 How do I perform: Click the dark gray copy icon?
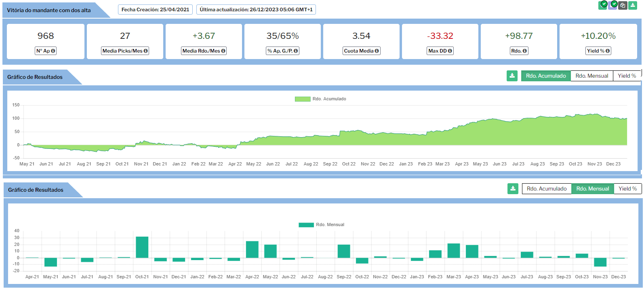coord(623,5)
